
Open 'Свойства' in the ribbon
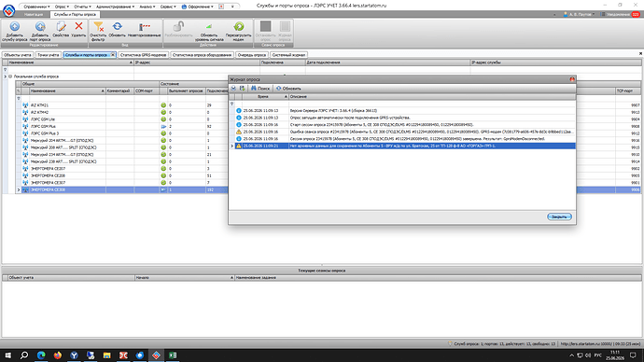click(x=61, y=30)
